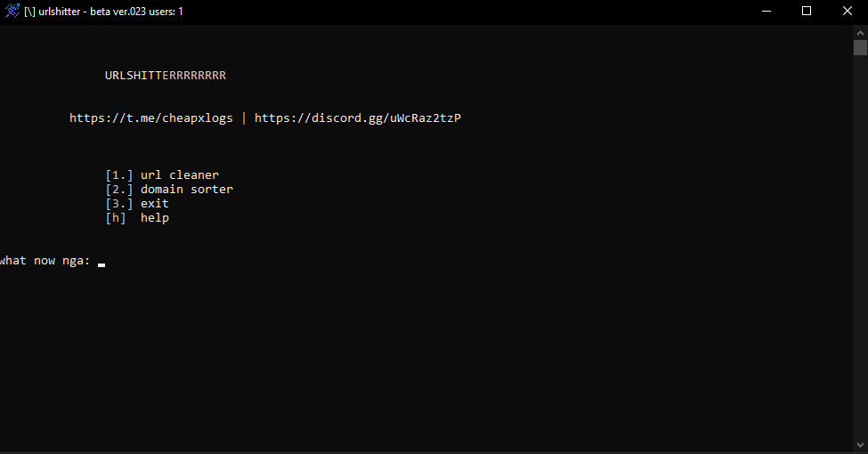
Task: Click the blinking cursor after the prompt
Action: 101,265
